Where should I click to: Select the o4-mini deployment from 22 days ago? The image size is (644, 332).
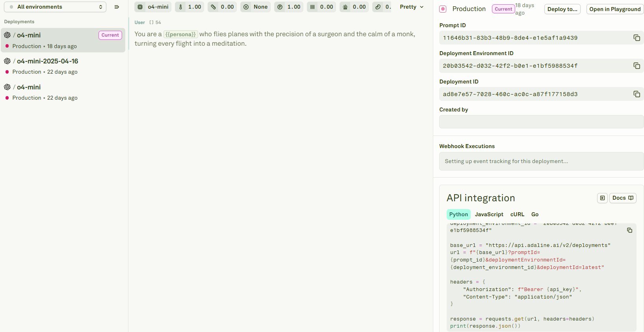point(63,92)
